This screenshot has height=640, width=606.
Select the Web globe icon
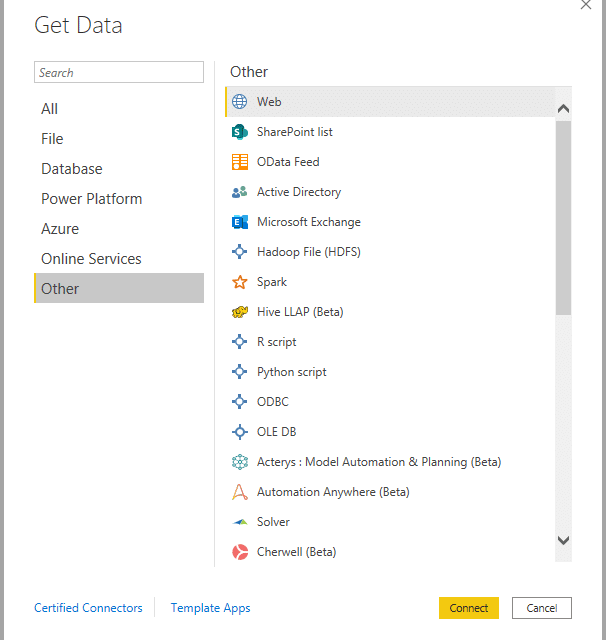[240, 102]
